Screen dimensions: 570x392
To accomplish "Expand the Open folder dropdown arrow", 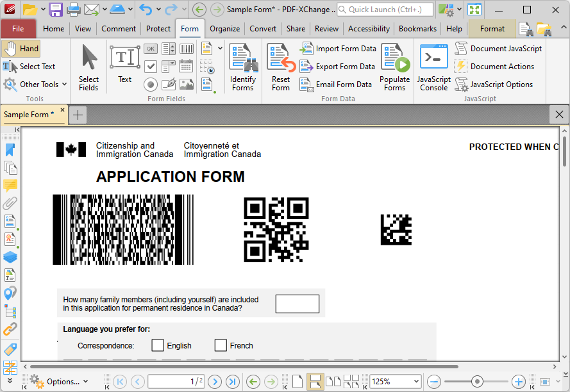I will (x=43, y=10).
